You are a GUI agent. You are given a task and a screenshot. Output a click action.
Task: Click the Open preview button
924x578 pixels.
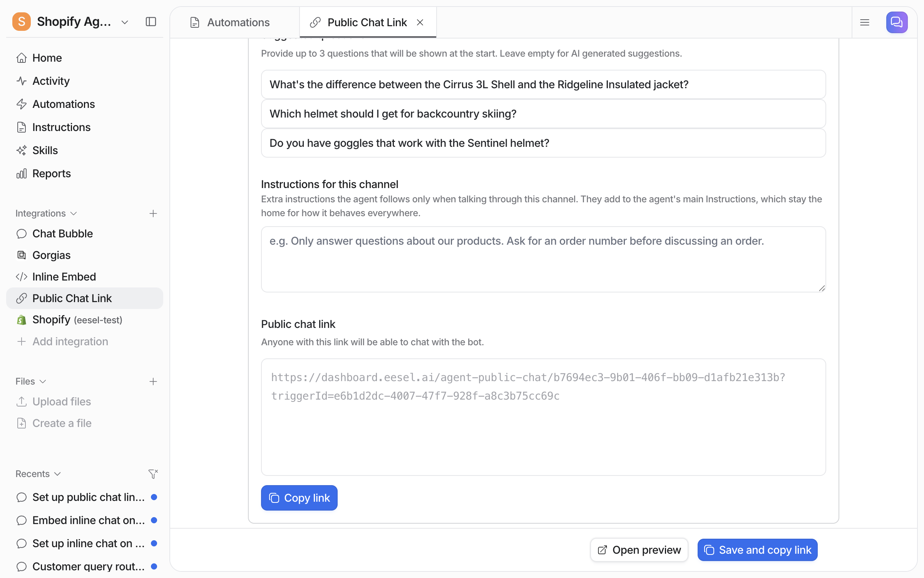pyautogui.click(x=639, y=550)
